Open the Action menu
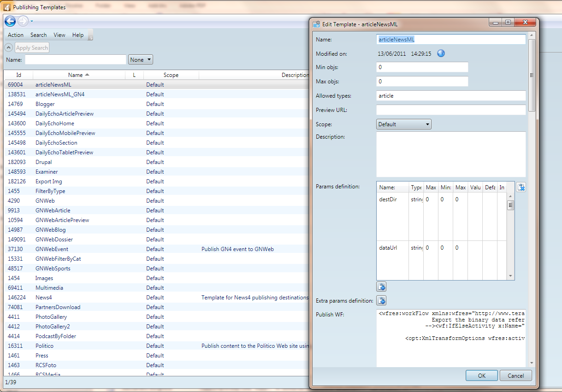The height and width of the screenshot is (392, 562). click(x=16, y=35)
